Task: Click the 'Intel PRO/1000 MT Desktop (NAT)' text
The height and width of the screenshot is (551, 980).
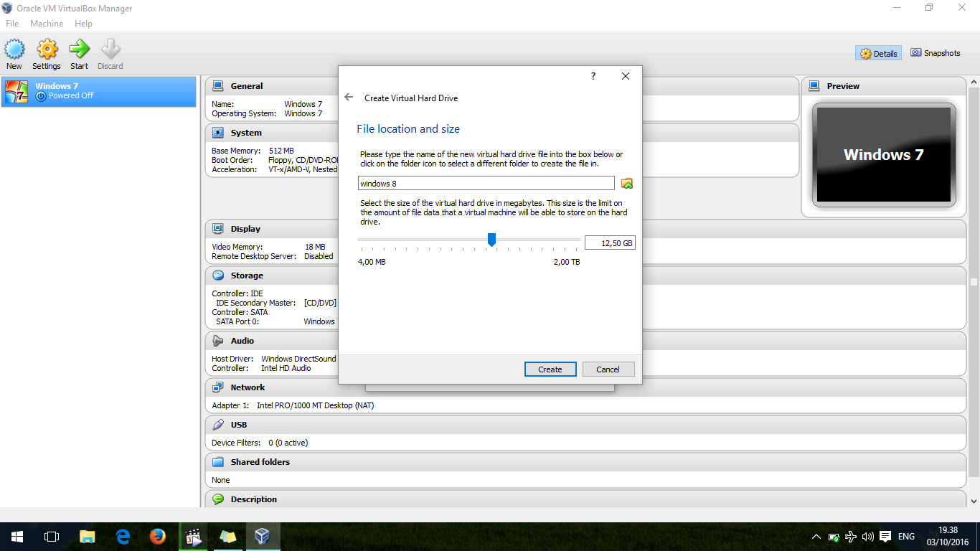Action: pyautogui.click(x=315, y=406)
